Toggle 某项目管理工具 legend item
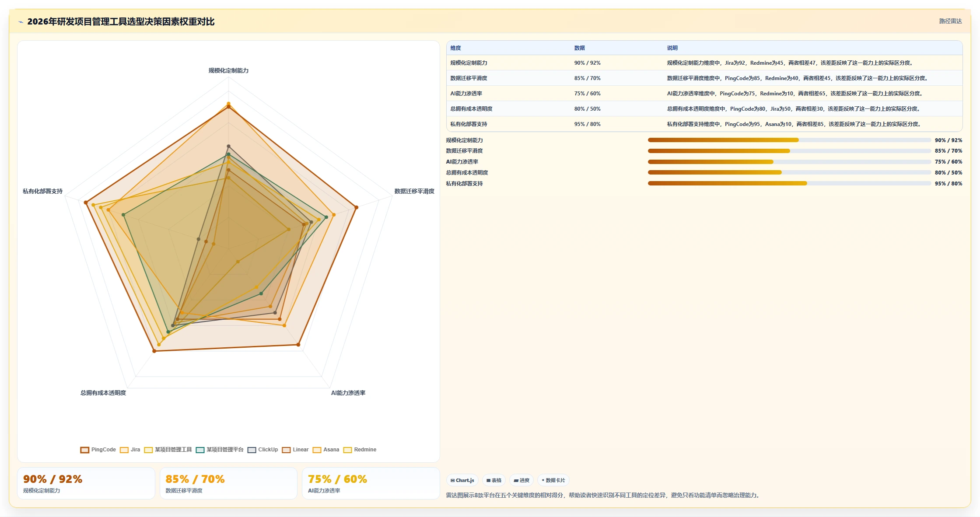The width and height of the screenshot is (980, 517). pyautogui.click(x=168, y=450)
